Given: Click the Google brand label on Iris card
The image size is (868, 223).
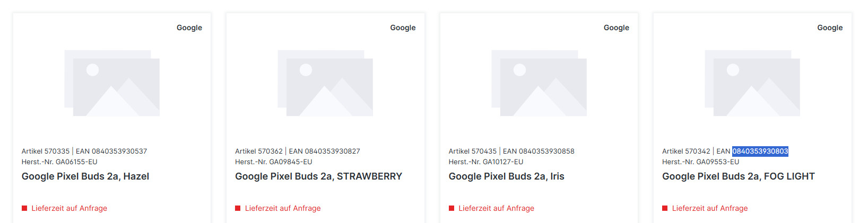Looking at the screenshot, I should point(617,28).
